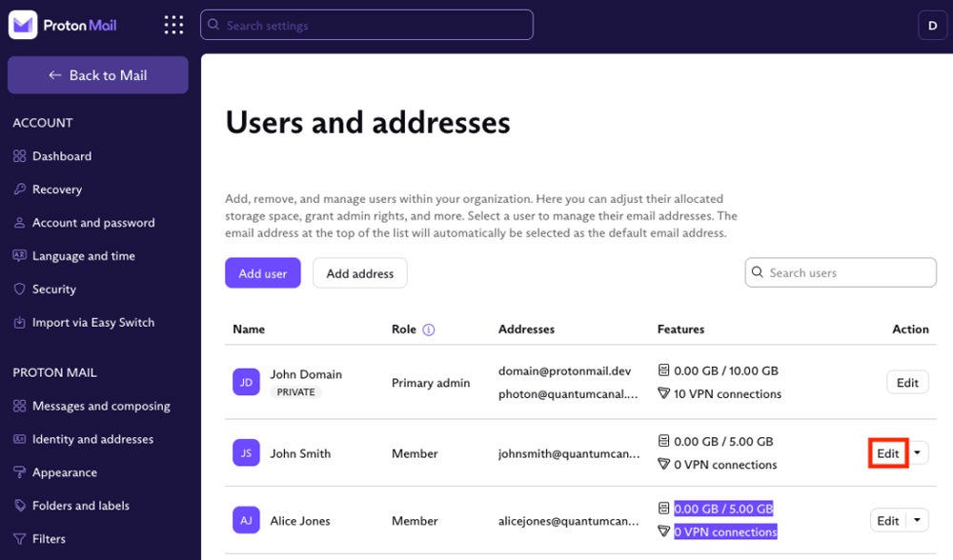Click the Appearance icon in sidebar
This screenshot has width=953, height=560.
(x=19, y=472)
